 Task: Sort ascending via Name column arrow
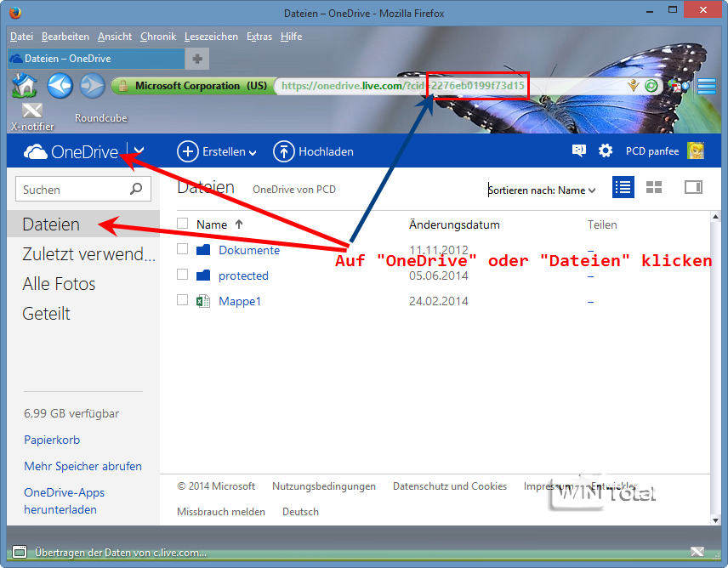click(x=239, y=224)
